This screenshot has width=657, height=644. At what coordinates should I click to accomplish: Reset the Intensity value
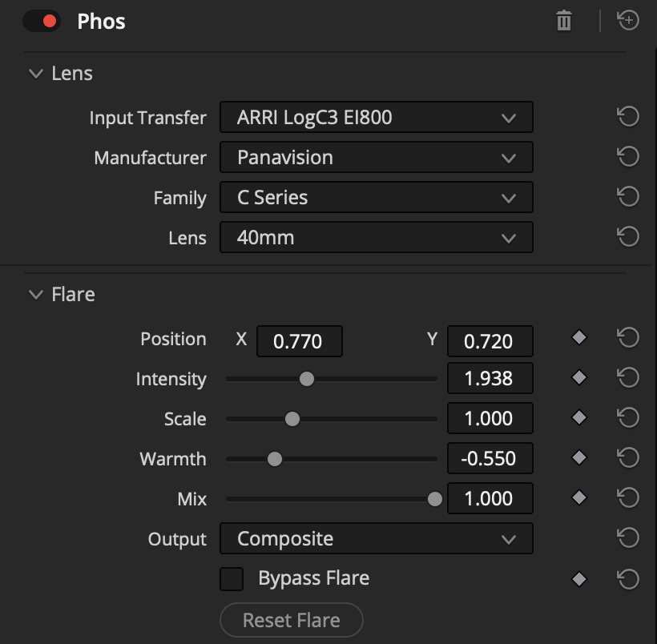coord(628,377)
